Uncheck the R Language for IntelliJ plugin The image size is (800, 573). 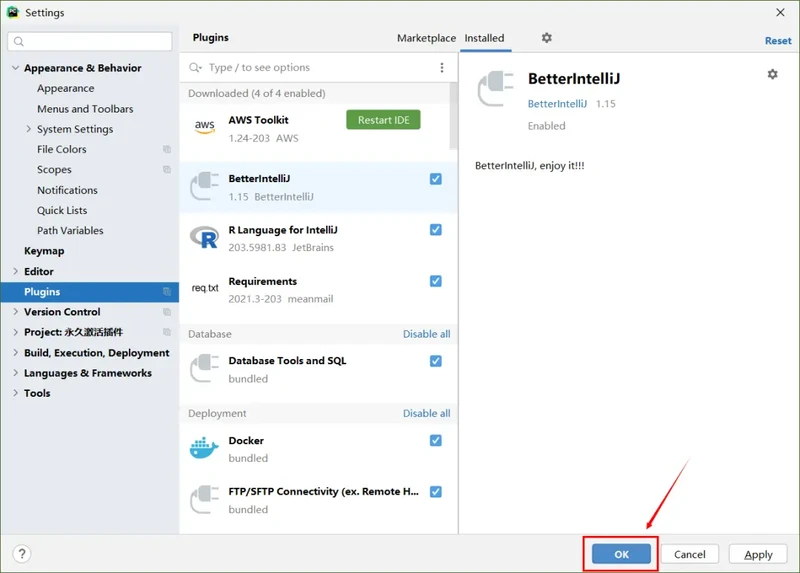pos(436,230)
